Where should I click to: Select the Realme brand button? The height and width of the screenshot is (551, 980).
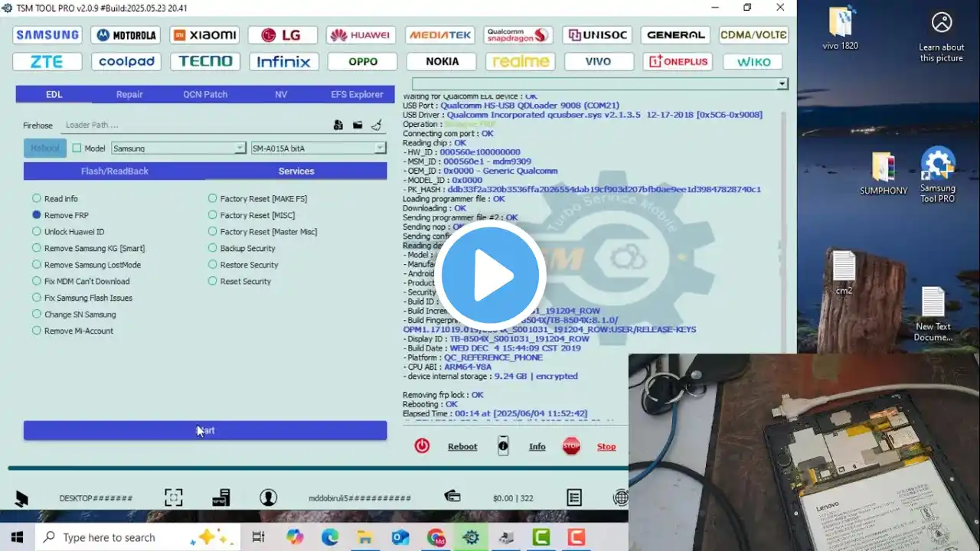[x=521, y=61]
